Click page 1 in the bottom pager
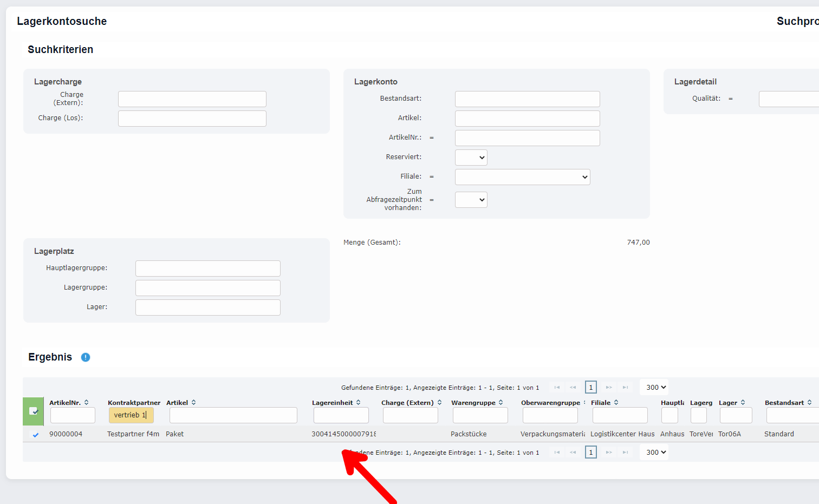819x504 pixels. [x=590, y=453]
